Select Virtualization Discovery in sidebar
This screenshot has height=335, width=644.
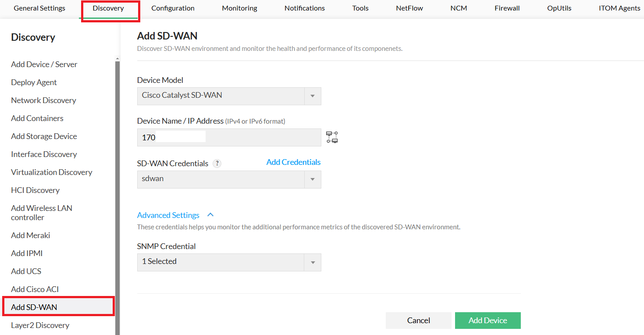pos(51,172)
